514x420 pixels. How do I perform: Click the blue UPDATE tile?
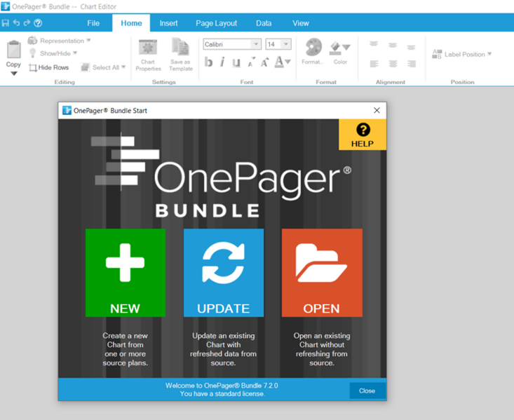(224, 273)
